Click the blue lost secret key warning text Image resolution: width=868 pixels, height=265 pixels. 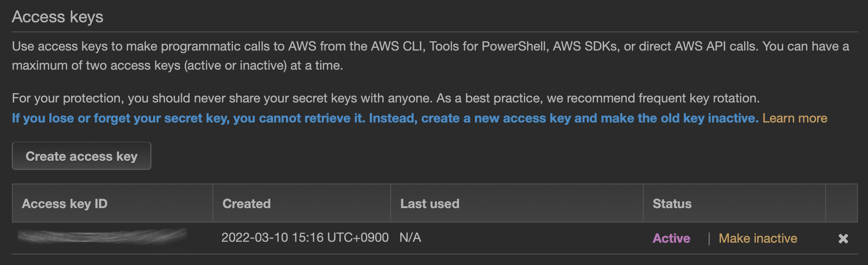click(x=385, y=118)
